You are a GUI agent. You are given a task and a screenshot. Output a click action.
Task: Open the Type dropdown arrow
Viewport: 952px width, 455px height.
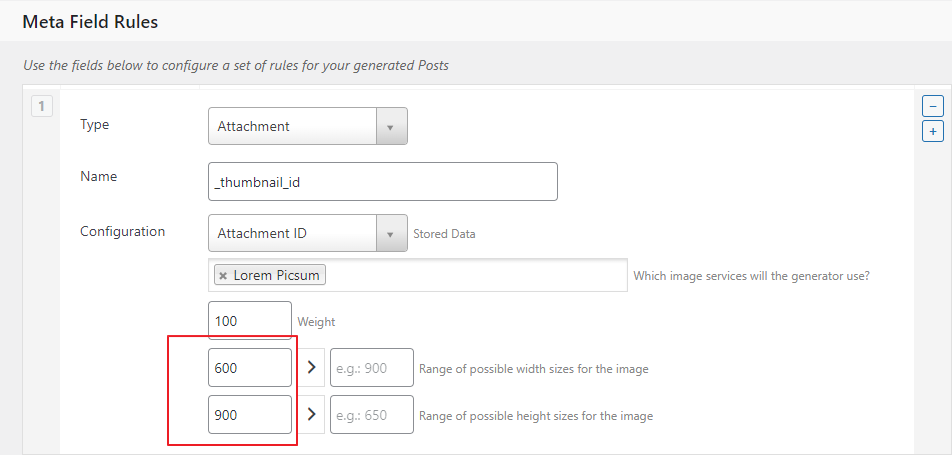[391, 127]
